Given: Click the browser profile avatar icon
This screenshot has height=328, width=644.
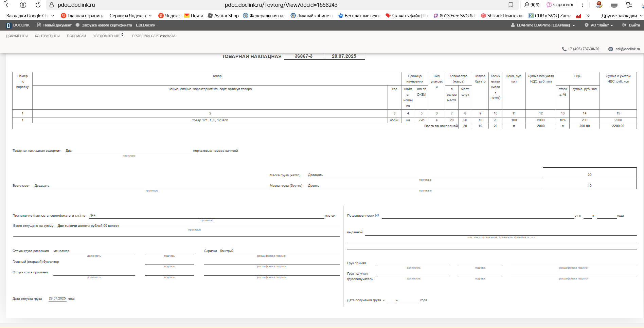Looking at the screenshot, I should pos(599,5).
